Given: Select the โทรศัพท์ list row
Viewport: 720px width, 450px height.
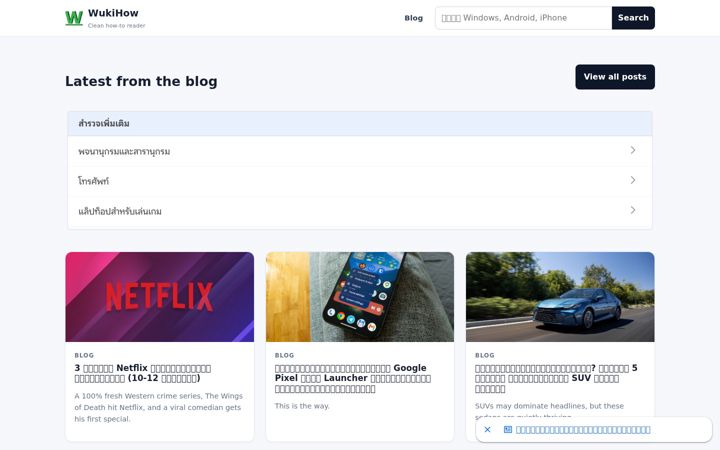Looking at the screenshot, I should pos(360,181).
